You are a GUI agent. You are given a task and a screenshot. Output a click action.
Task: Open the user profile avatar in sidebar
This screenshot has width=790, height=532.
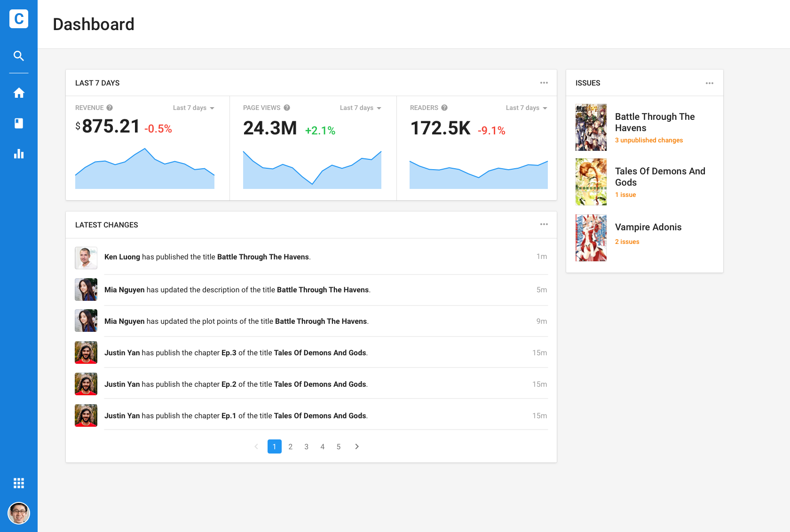[x=19, y=513]
